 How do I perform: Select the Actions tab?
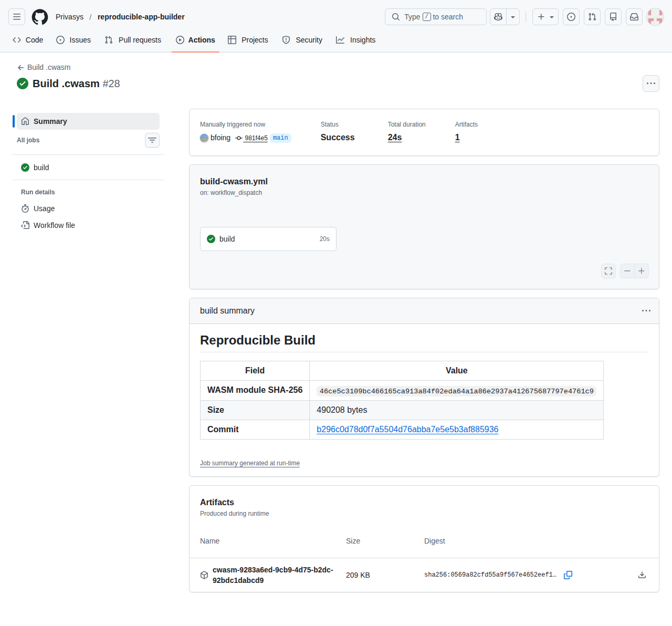coord(195,40)
